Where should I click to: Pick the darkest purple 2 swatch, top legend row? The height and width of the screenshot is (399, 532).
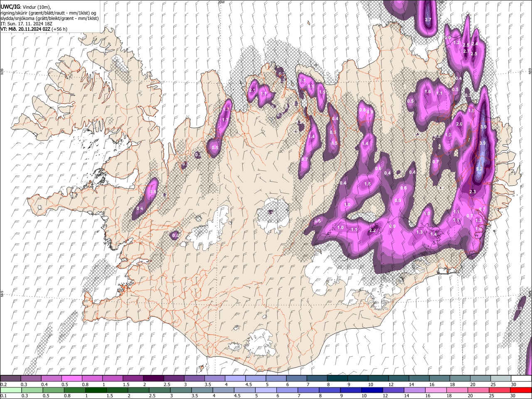153,379
